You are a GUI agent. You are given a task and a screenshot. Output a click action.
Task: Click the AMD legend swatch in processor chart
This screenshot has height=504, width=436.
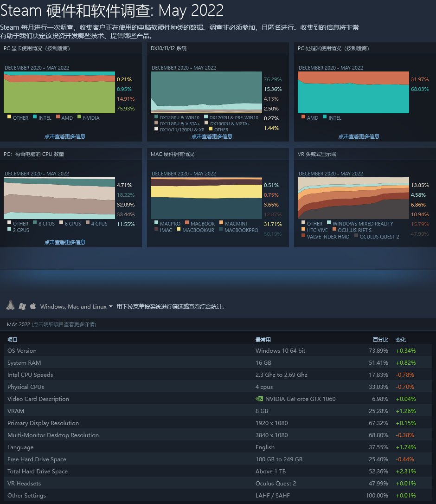(x=303, y=117)
